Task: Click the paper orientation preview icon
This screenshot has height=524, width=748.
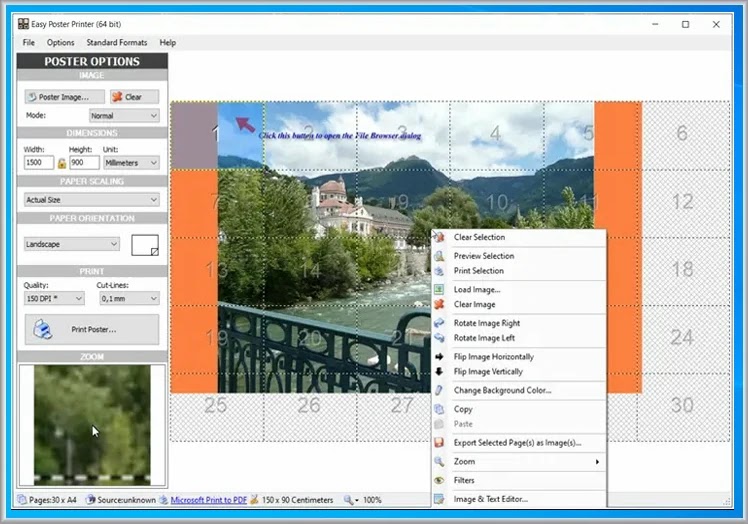Action: (x=145, y=245)
